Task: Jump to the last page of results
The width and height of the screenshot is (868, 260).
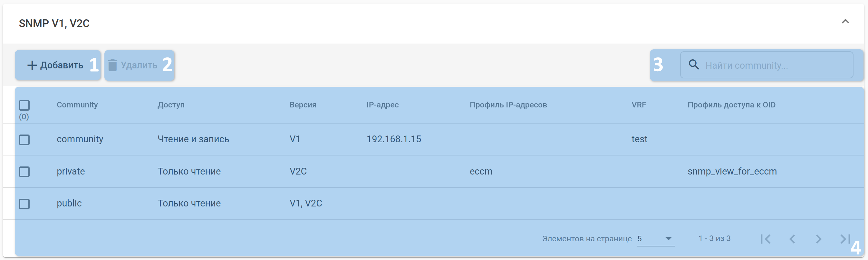Action: coord(844,239)
